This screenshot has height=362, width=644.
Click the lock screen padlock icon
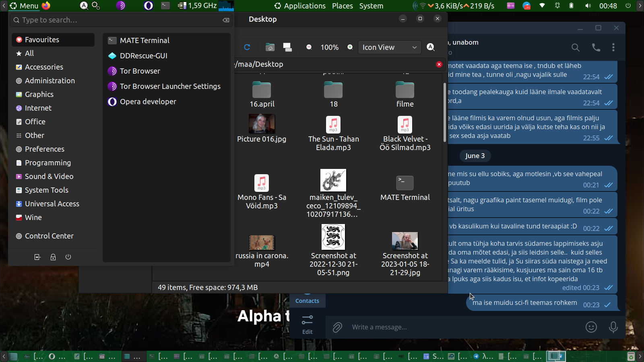(x=53, y=257)
